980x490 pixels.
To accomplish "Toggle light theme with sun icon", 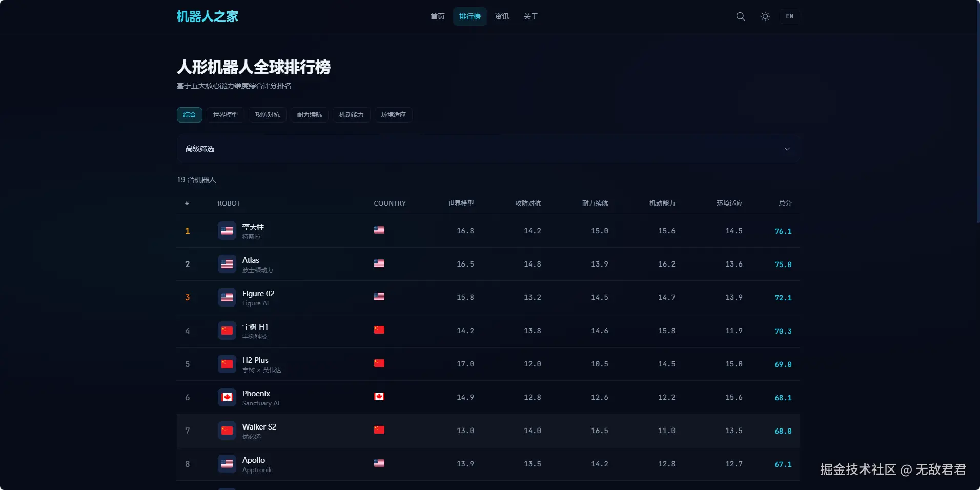I will (x=765, y=16).
